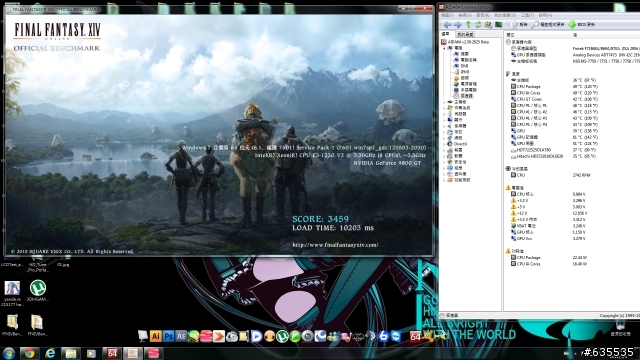Click the "VBAT" battery voltage row
640x360 pixels.
coord(549,226)
